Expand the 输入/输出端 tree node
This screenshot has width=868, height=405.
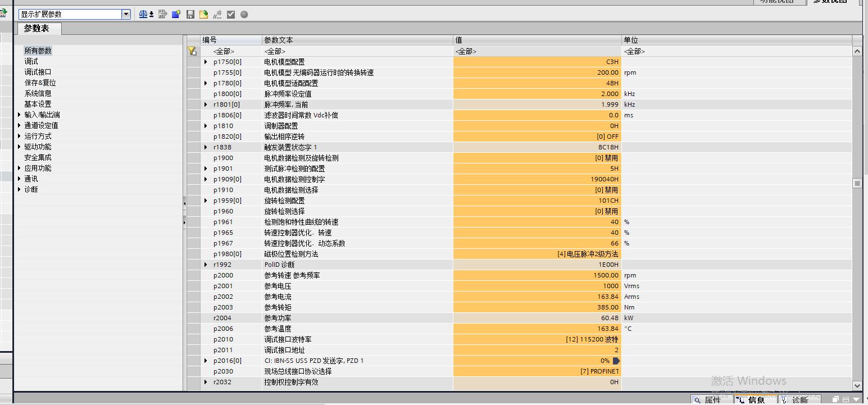click(20, 115)
